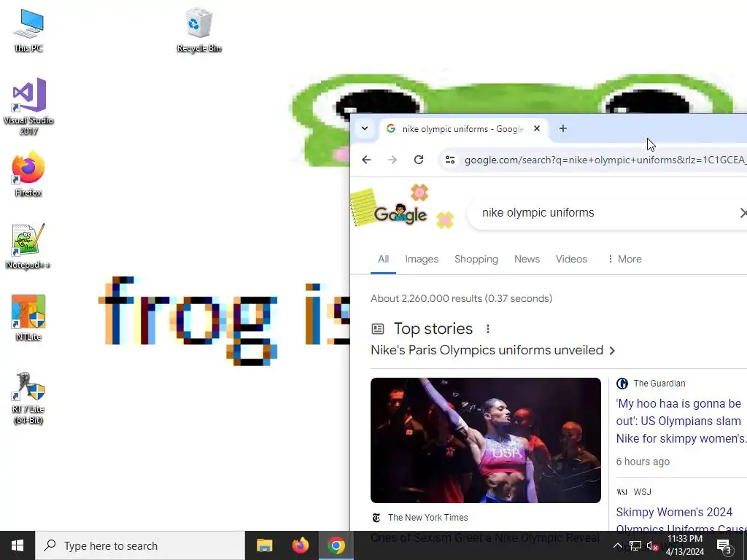Image resolution: width=747 pixels, height=560 pixels.
Task: Click the Chrome back arrow
Action: (x=366, y=160)
